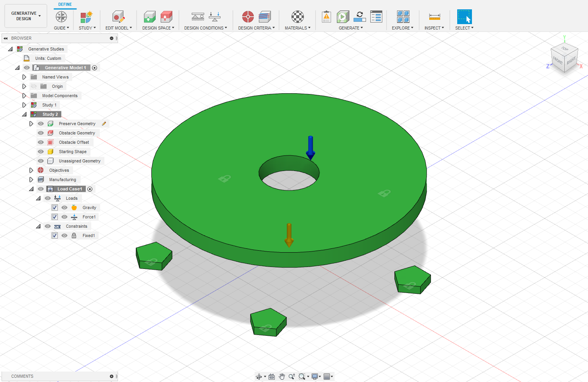
Task: Open the STUDY dropdown label
Action: point(87,28)
